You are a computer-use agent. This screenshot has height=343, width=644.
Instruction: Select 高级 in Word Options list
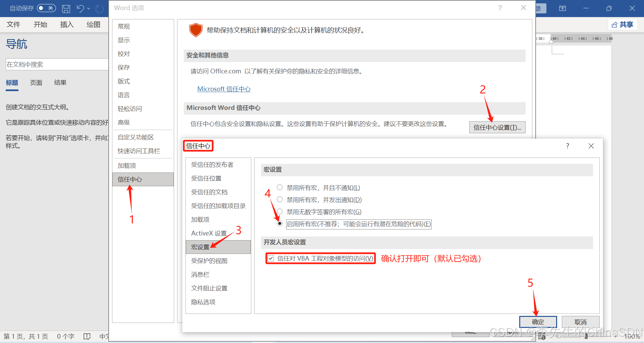pos(143,122)
